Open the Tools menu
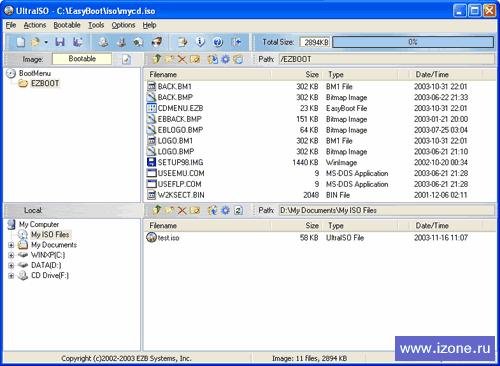Viewport: 500px width, 366px height. coord(96,25)
